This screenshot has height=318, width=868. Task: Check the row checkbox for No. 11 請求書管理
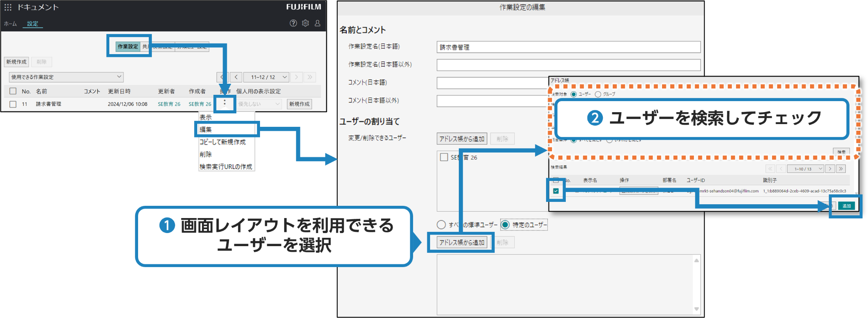(13, 104)
